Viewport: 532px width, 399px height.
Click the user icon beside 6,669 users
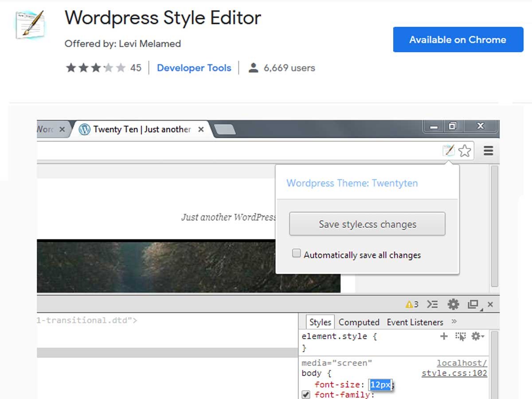[x=253, y=68]
